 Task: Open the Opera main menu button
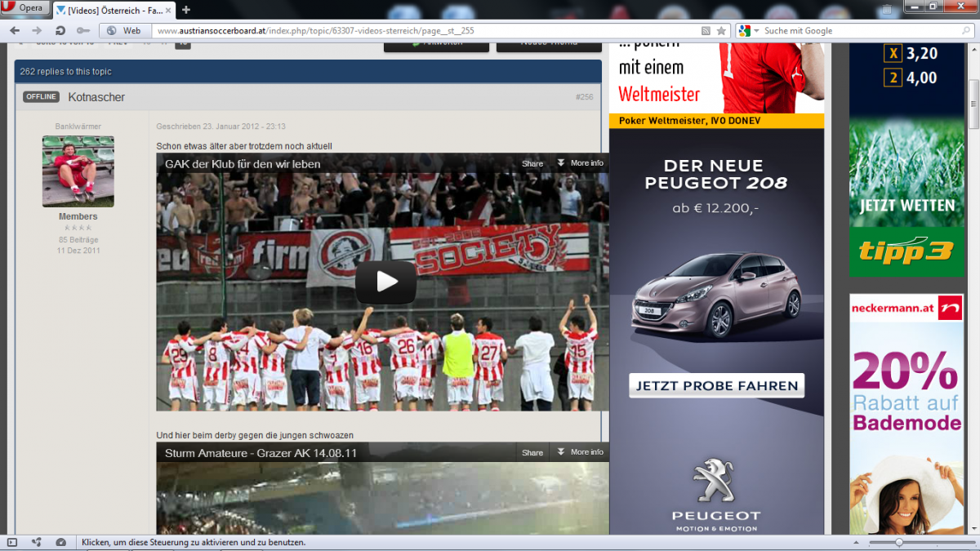pyautogui.click(x=24, y=8)
